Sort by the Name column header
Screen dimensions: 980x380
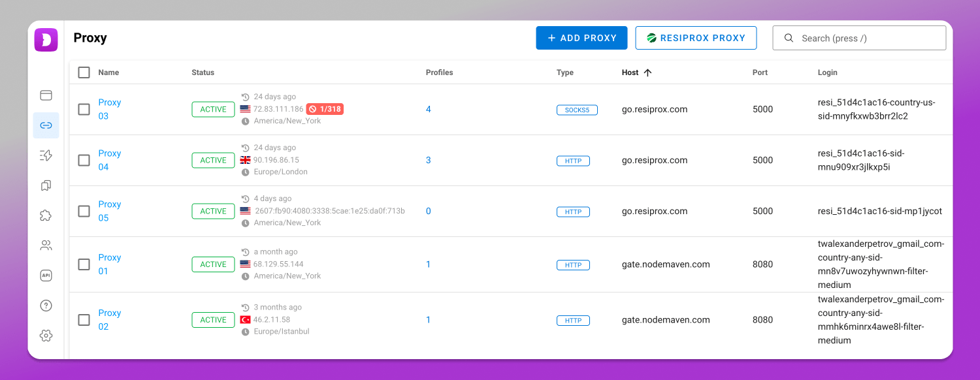[x=108, y=72]
